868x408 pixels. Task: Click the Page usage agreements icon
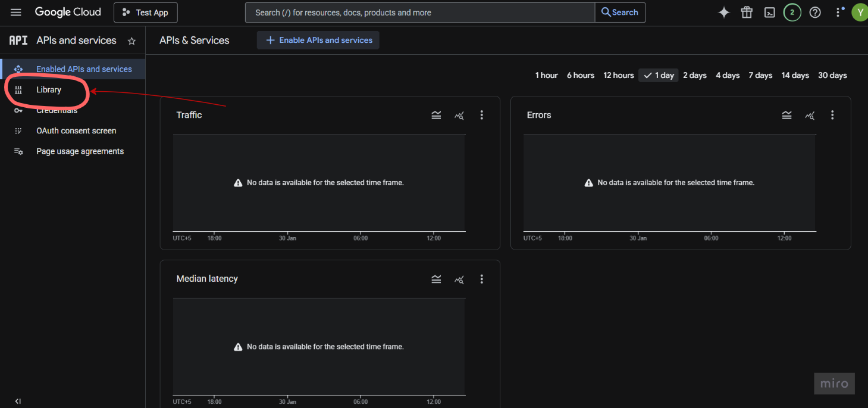coord(18,151)
